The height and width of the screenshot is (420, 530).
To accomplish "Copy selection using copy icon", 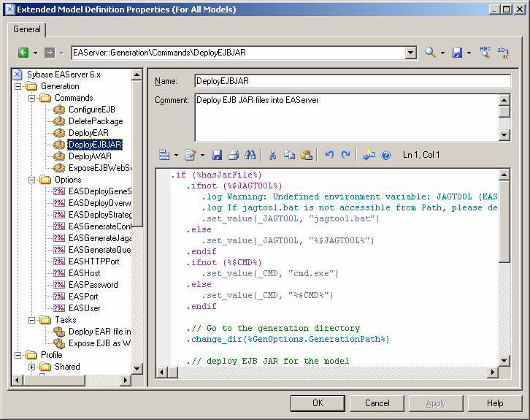I will click(289, 155).
